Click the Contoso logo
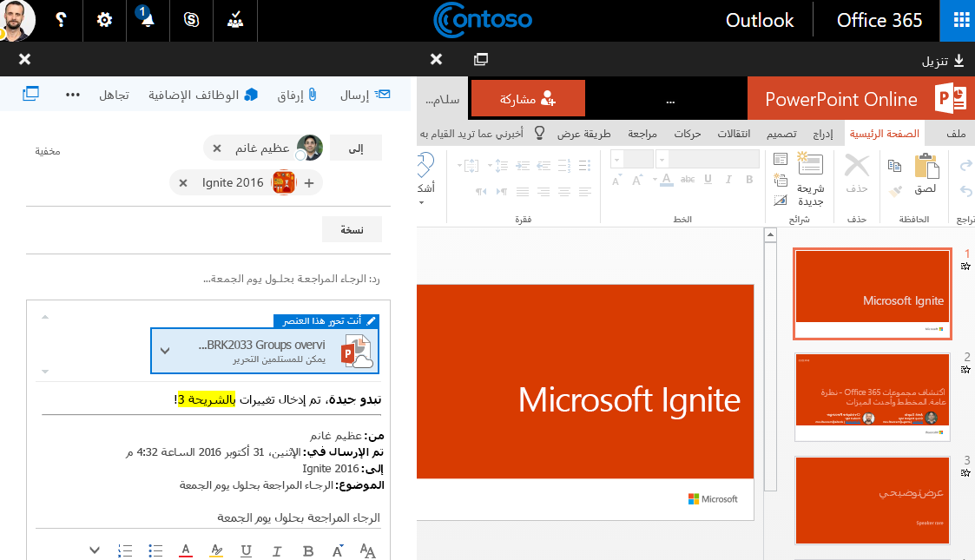This screenshot has width=975, height=560. 483,20
